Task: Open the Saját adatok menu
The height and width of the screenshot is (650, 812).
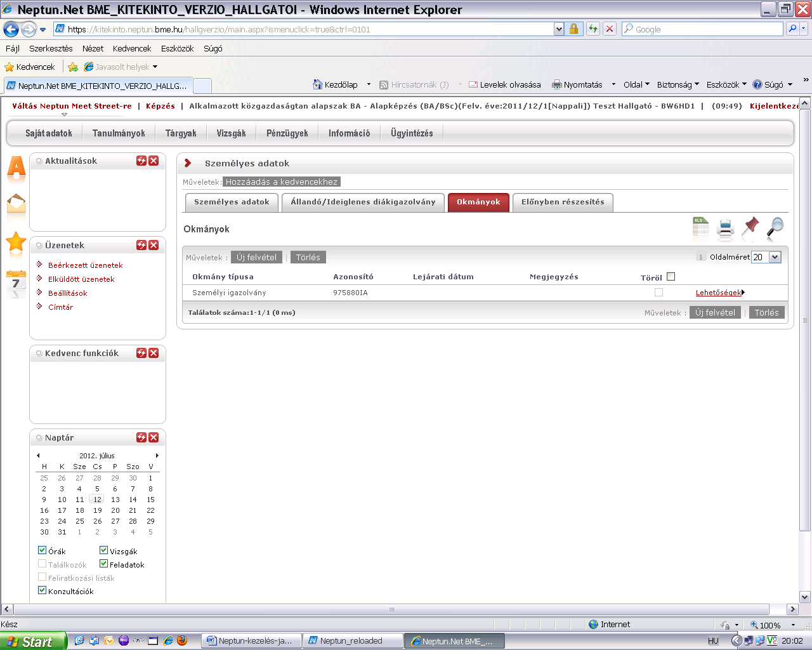Action: pyautogui.click(x=49, y=133)
